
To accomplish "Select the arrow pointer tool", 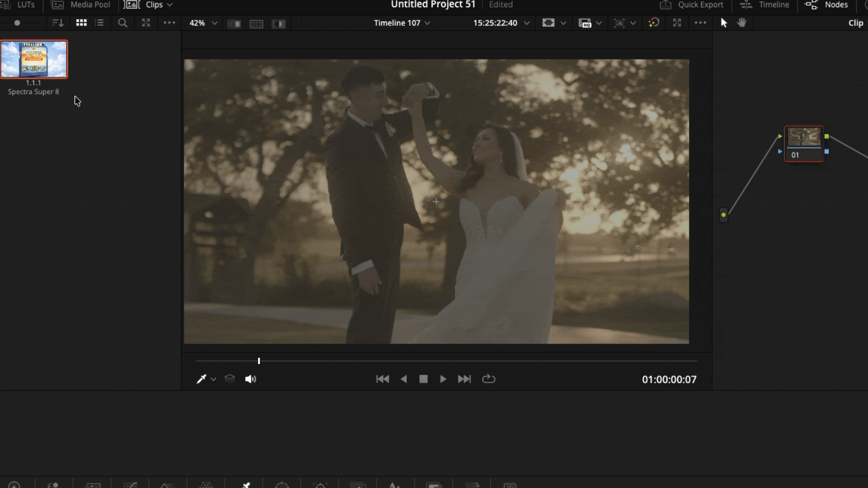I will (x=723, y=23).
